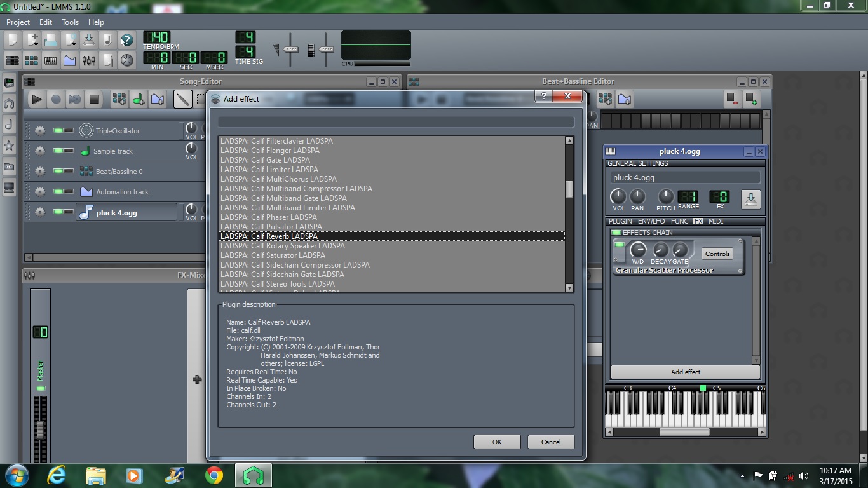Toggle Granular Scatter Processor on/off LED
The image size is (868, 488).
pos(619,245)
